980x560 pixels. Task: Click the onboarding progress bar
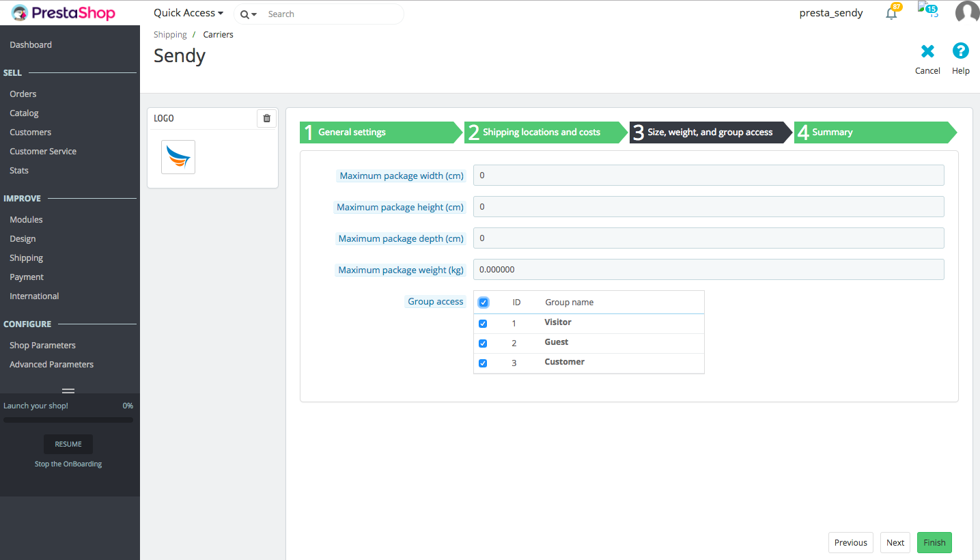coord(68,420)
